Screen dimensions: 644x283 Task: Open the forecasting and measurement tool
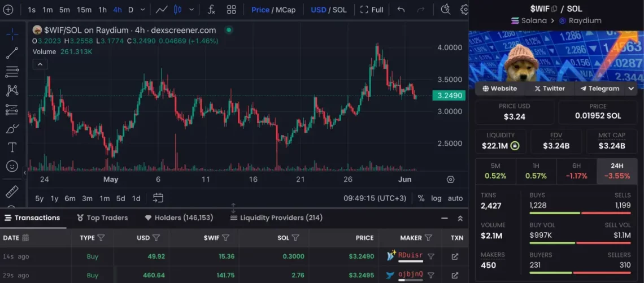(12, 110)
